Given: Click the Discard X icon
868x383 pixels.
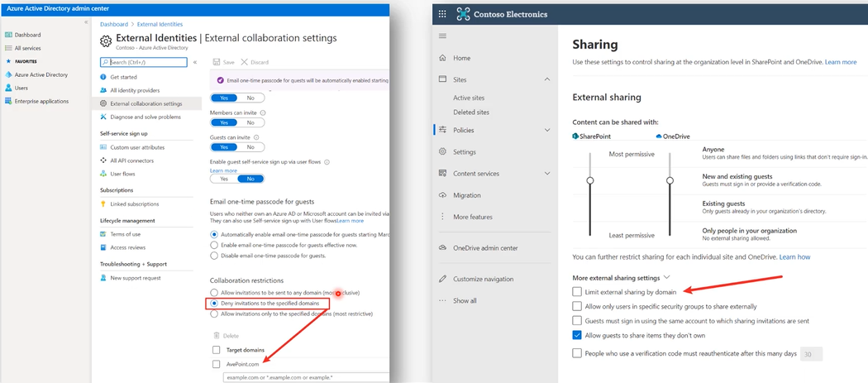Looking at the screenshot, I should (244, 62).
